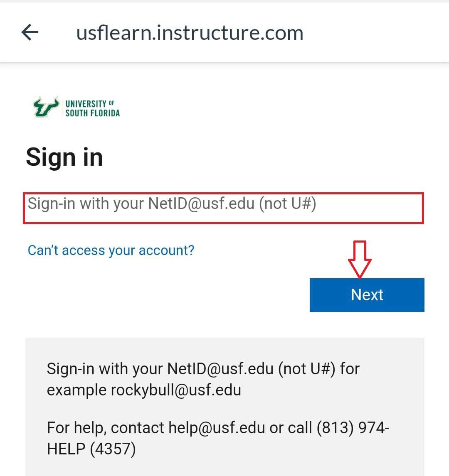Click the help@usf.edu email address
The width and height of the screenshot is (449, 476).
tap(217, 427)
